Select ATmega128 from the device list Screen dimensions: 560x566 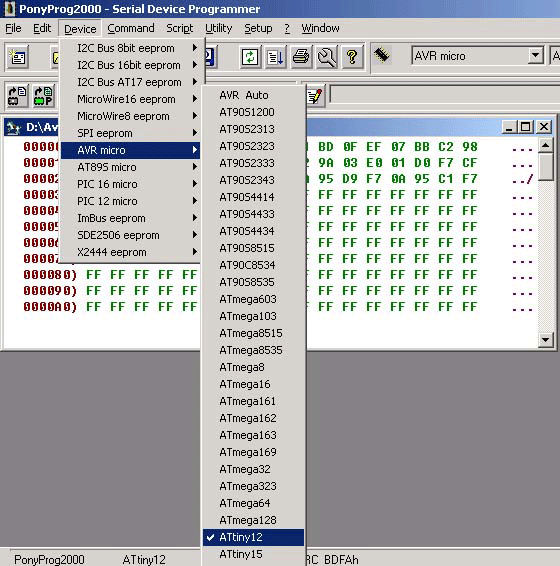click(253, 520)
